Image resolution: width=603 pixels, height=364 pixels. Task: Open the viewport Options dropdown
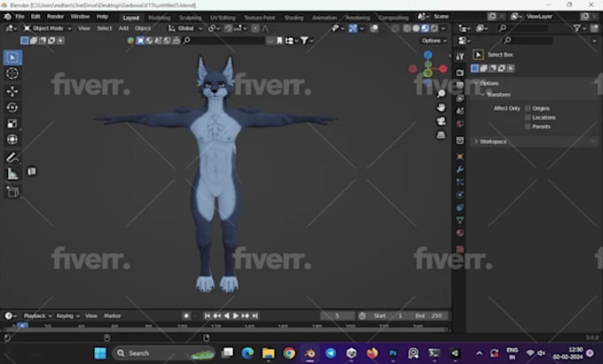click(x=434, y=41)
